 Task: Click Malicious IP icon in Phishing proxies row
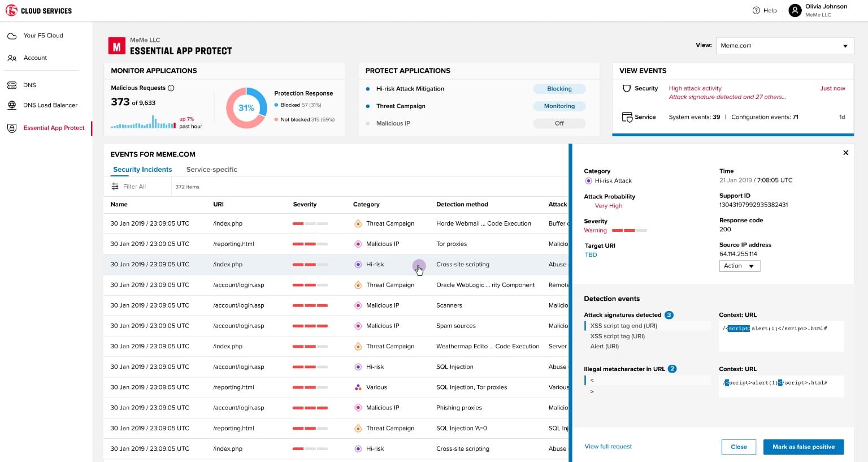[358, 408]
